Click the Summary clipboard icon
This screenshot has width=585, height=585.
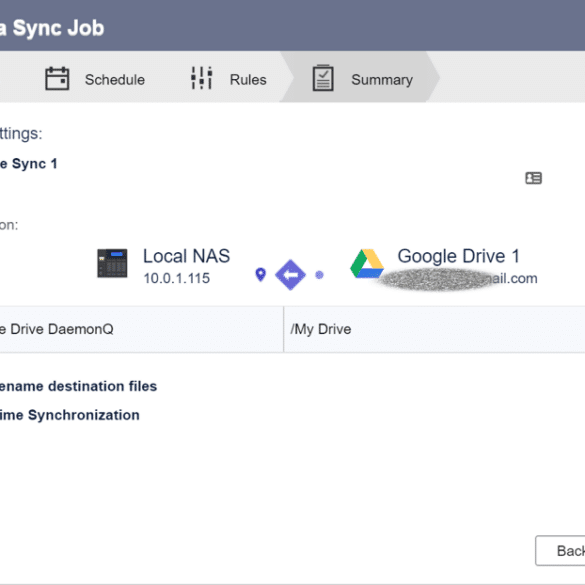click(x=323, y=78)
